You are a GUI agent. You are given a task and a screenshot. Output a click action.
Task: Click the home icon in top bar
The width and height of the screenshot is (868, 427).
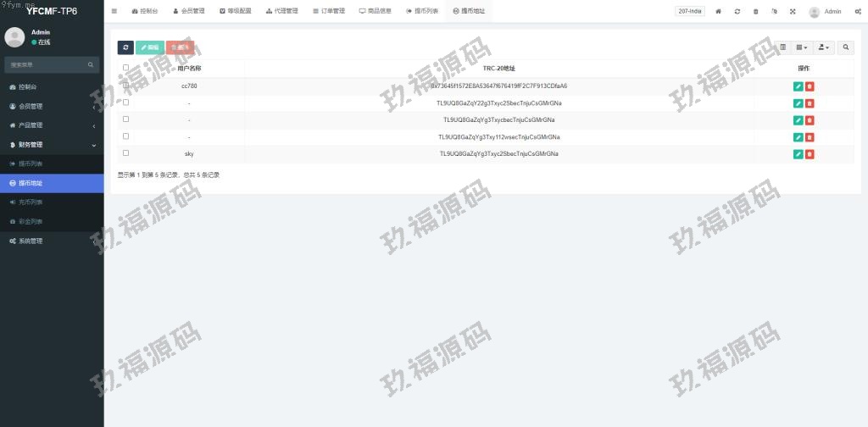(x=719, y=12)
